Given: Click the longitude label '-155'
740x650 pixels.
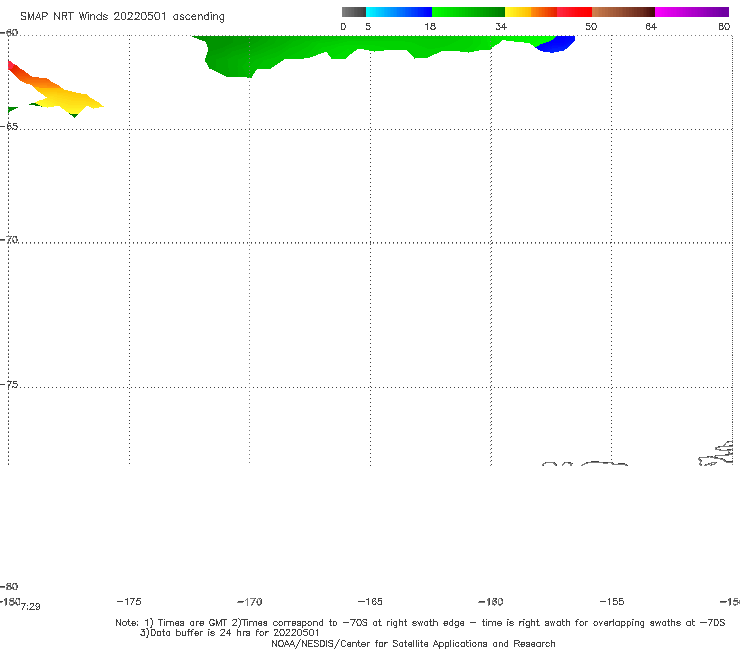Looking at the screenshot, I should (x=612, y=601).
